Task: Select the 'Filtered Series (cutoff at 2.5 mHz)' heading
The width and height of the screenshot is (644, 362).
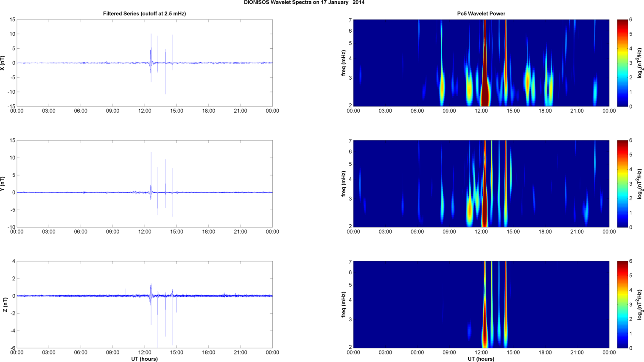Action: pyautogui.click(x=144, y=14)
